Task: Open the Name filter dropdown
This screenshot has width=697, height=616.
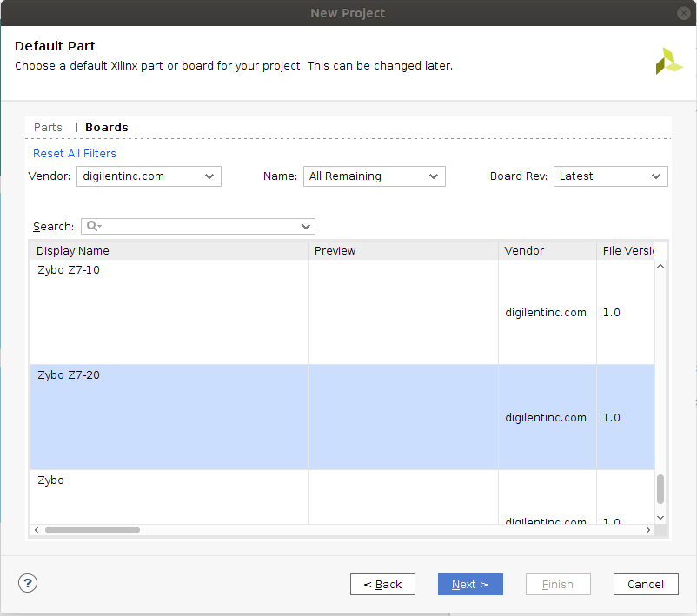Action: point(375,176)
